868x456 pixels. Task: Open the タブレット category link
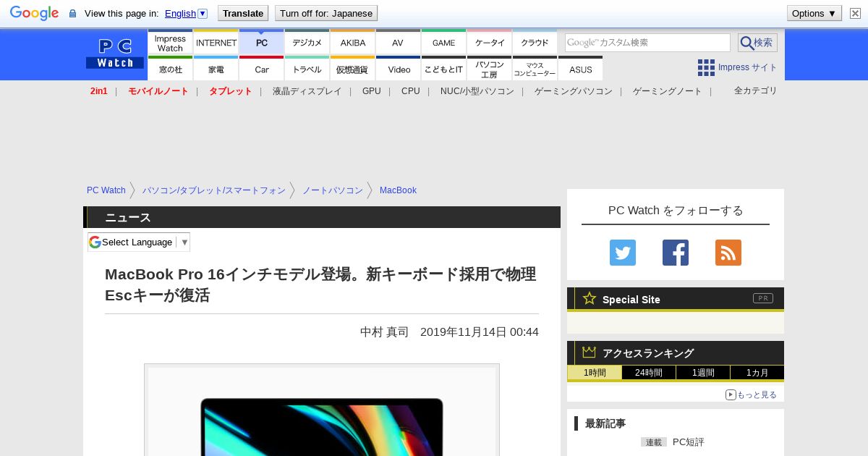click(230, 91)
